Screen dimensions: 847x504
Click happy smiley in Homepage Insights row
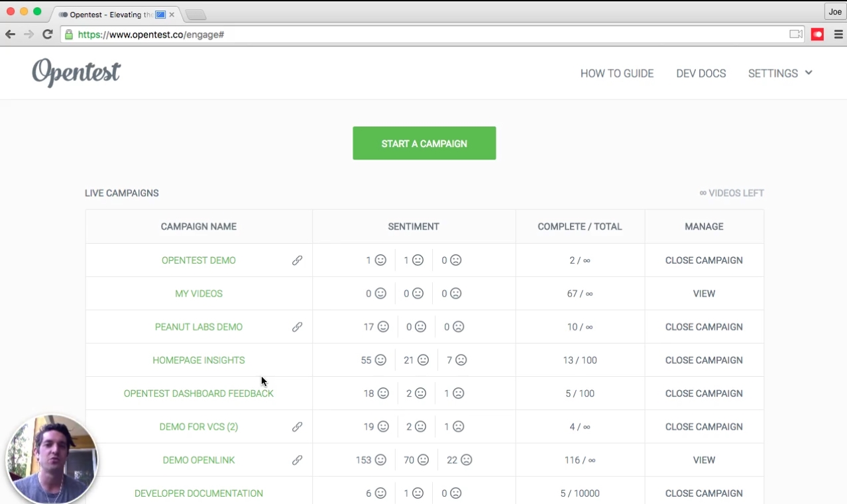coord(380,360)
